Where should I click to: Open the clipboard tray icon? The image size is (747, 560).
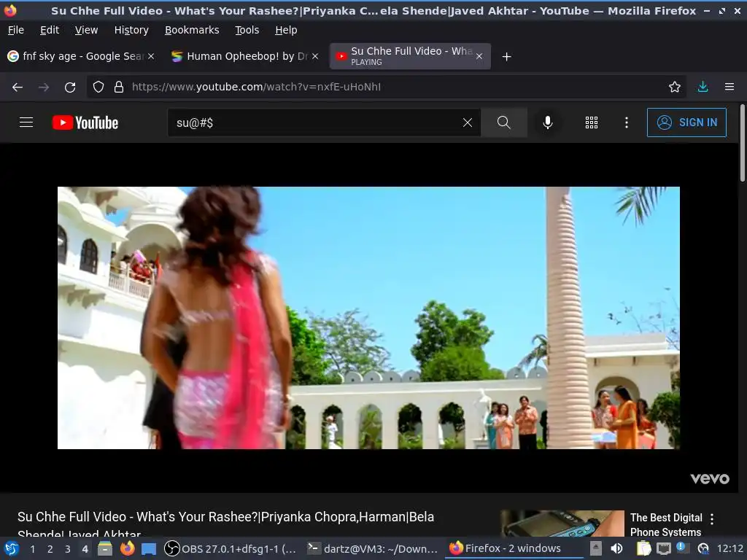tap(643, 548)
